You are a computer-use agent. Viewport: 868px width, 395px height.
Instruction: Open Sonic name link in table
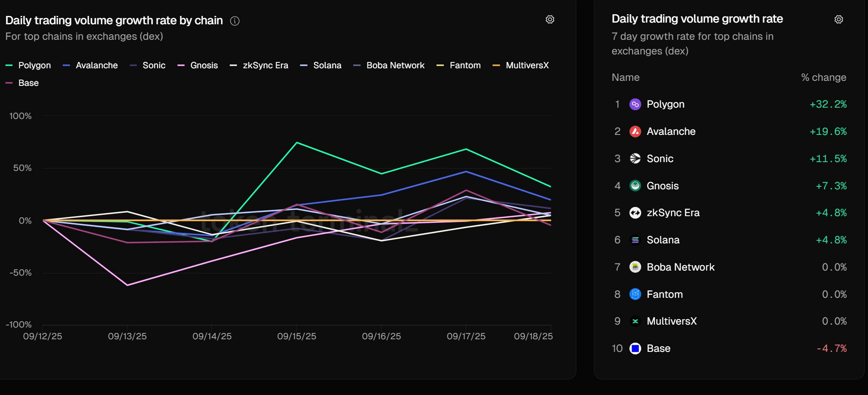point(660,159)
